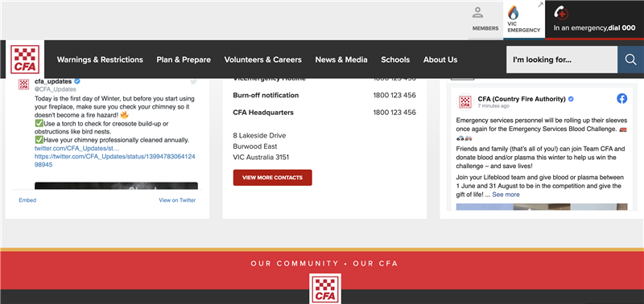Click the VIC EMERGENCY label text
Image resolution: width=644 pixels, height=304 pixels.
[524, 27]
